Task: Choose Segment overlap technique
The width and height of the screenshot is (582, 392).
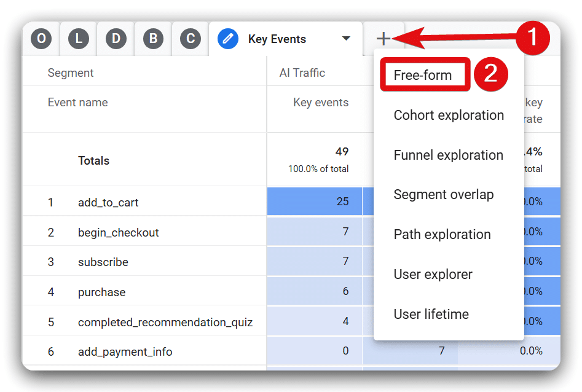Action: point(443,195)
